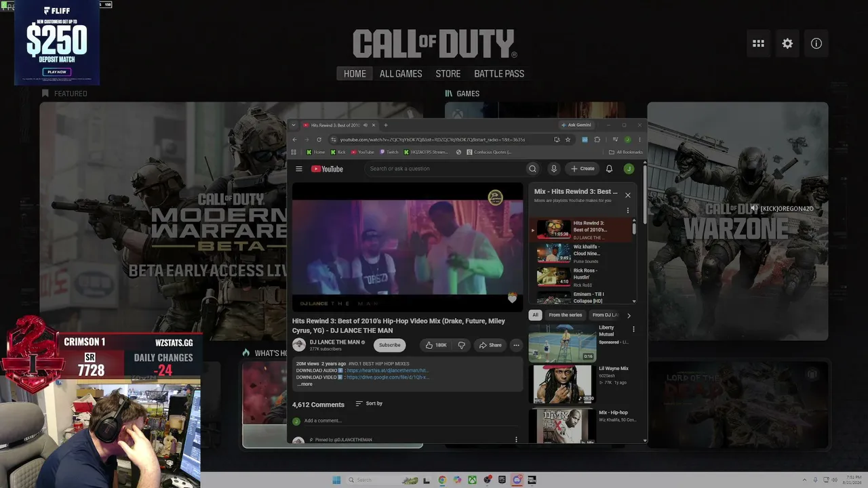The width and height of the screenshot is (868, 488).
Task: Open Chrome from the Windows taskbar
Action: pos(442,480)
